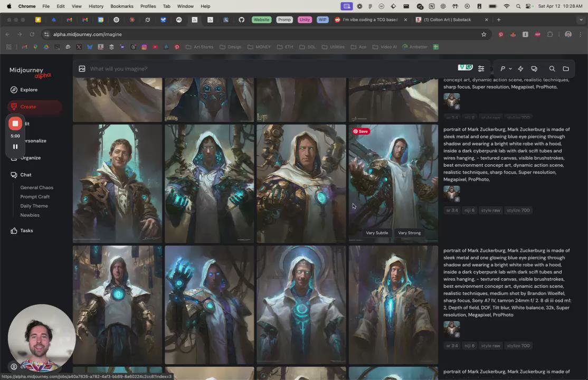Open the ETH bookmarks folder
The height and width of the screenshot is (380, 588).
click(x=285, y=47)
